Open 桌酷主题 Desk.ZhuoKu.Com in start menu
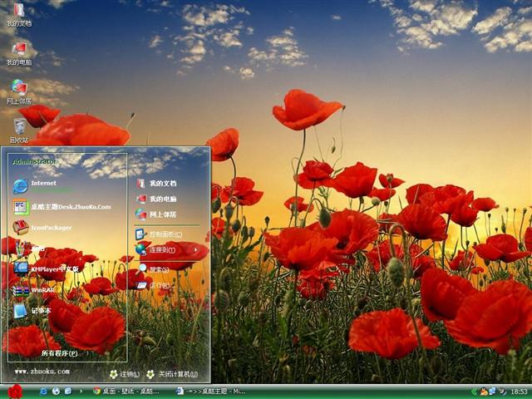The image size is (532, 399). click(x=70, y=207)
